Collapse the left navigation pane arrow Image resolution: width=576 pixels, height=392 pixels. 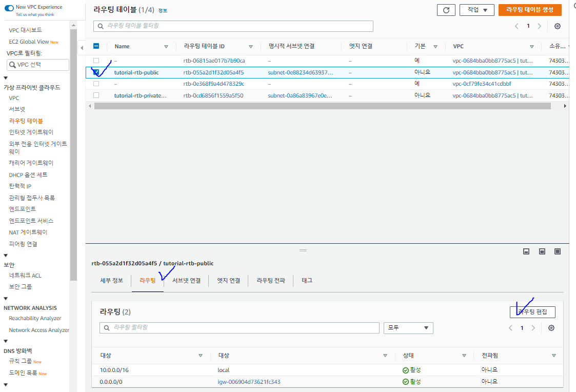[x=82, y=48]
